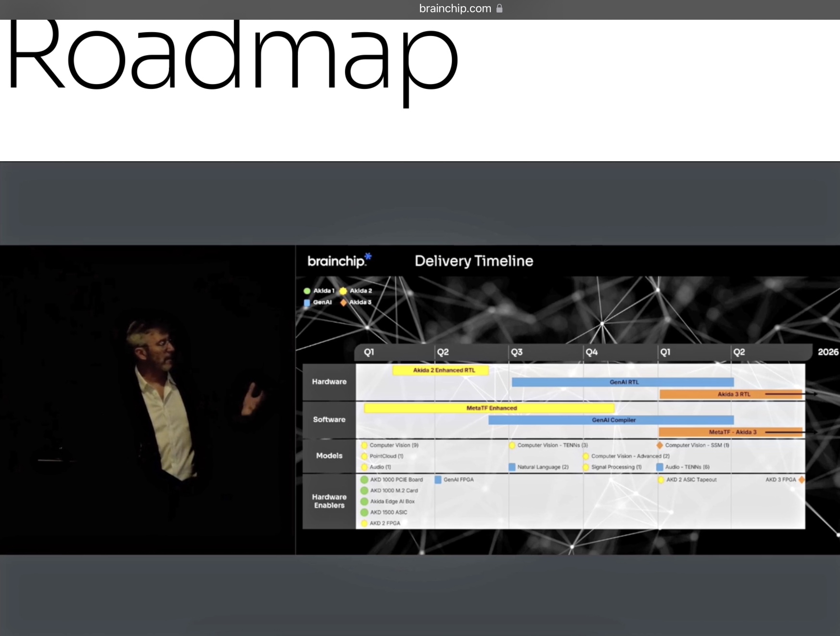Click the lock icon beside brainchip.com
840x636 pixels.
pos(499,8)
